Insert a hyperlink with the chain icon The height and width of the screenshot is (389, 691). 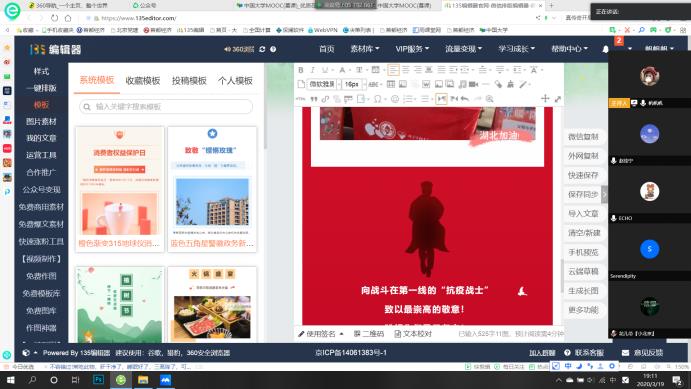(x=325, y=99)
